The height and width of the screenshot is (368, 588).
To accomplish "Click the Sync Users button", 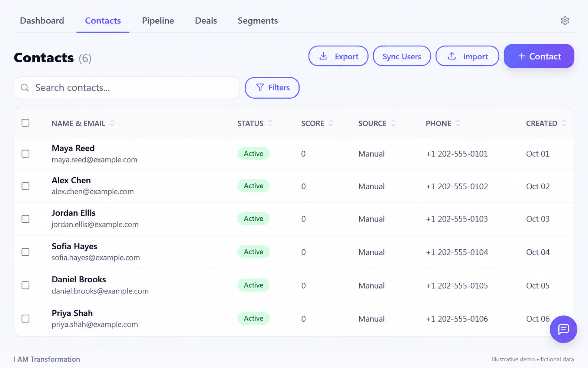I will click(402, 56).
